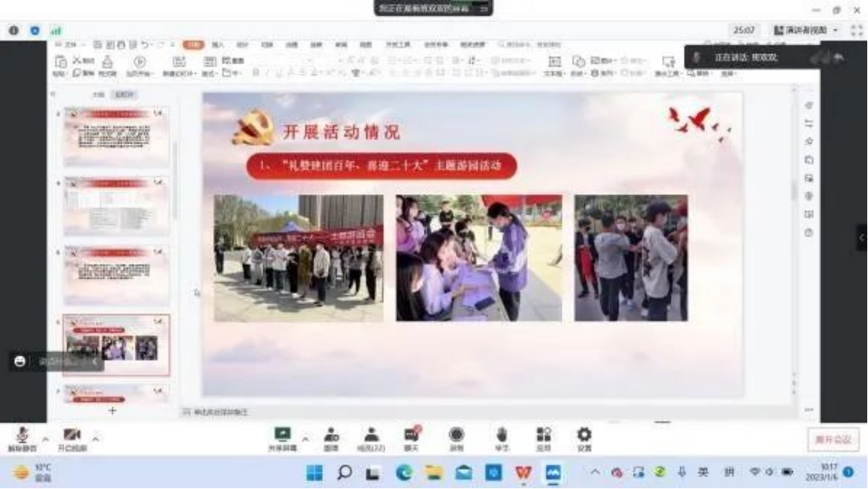Open the meeting chat
The width and height of the screenshot is (868, 489).
[411, 438]
